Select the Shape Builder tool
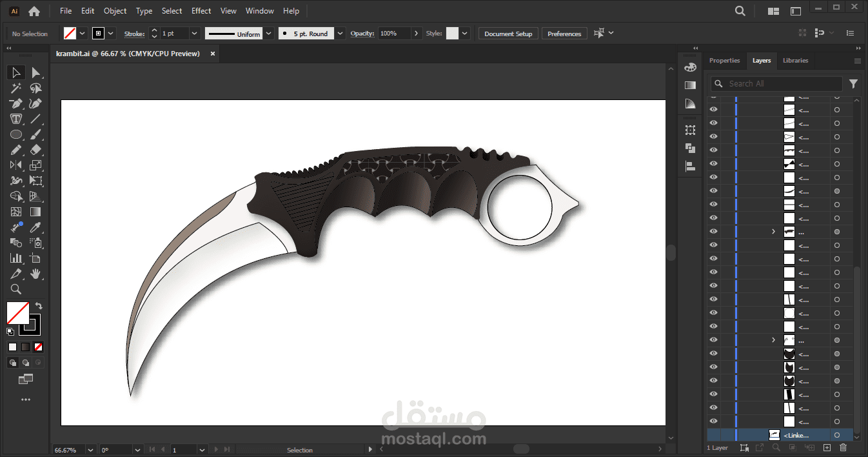This screenshot has height=457, width=868. (x=16, y=196)
